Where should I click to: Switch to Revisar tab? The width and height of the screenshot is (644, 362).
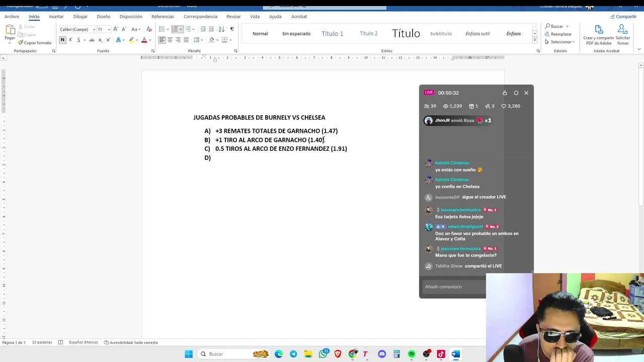pyautogui.click(x=233, y=17)
